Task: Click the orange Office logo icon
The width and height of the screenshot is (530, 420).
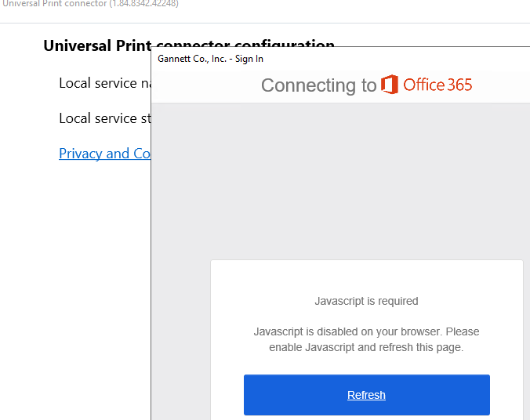Action: pos(390,85)
